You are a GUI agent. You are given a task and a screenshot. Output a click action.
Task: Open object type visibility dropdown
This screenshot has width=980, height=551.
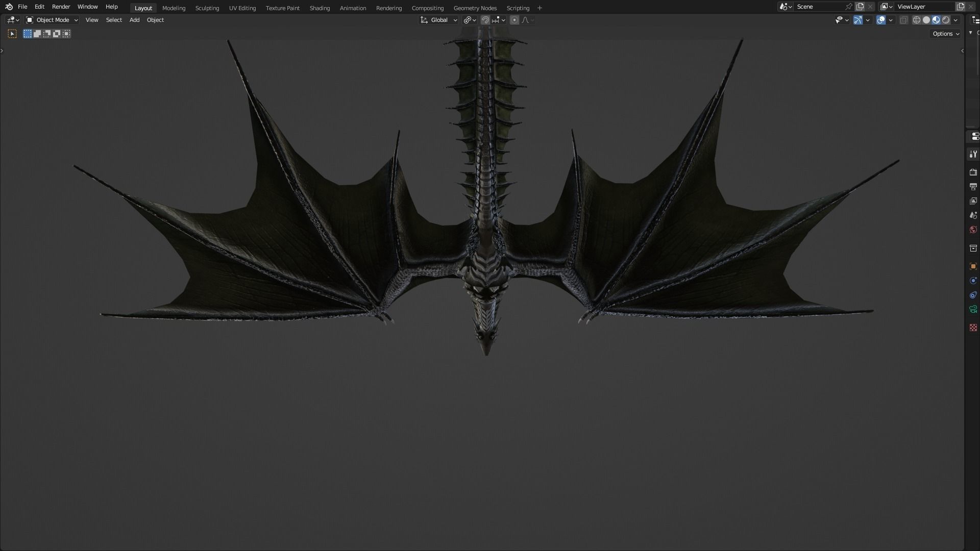coord(842,20)
